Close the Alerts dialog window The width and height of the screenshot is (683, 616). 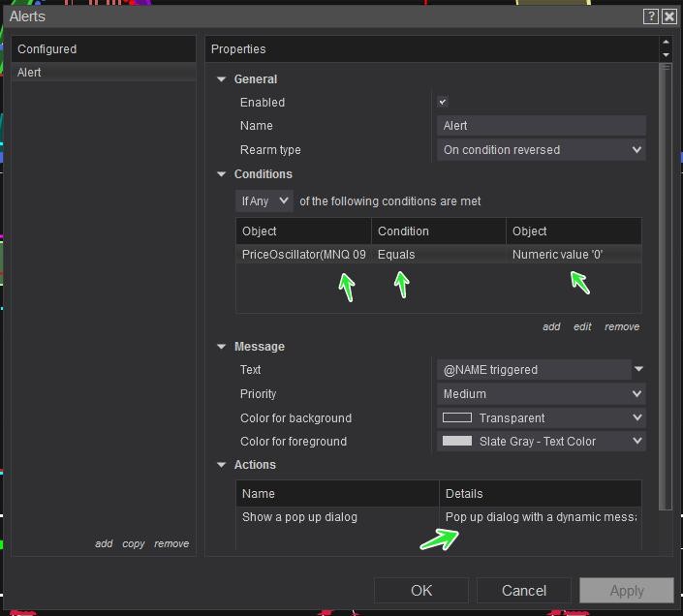(669, 16)
